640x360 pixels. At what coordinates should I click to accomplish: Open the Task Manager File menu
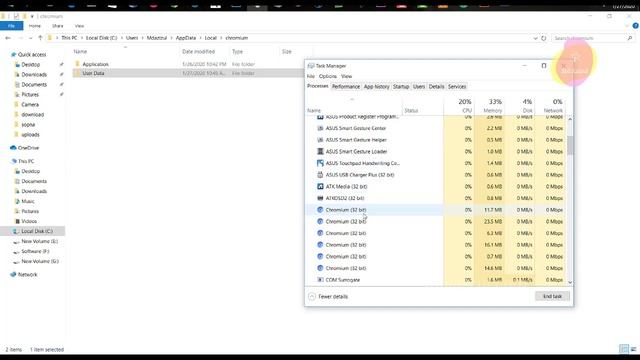pos(311,76)
